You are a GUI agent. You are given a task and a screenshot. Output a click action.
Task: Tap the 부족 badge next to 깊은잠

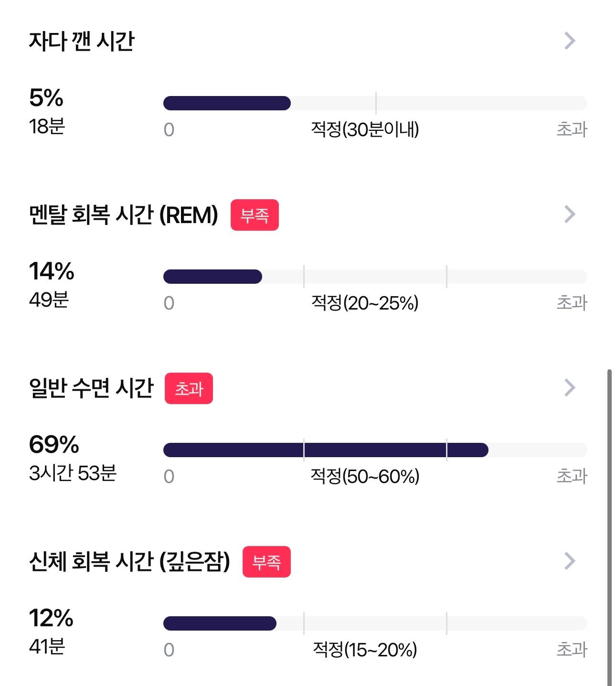[x=266, y=562]
